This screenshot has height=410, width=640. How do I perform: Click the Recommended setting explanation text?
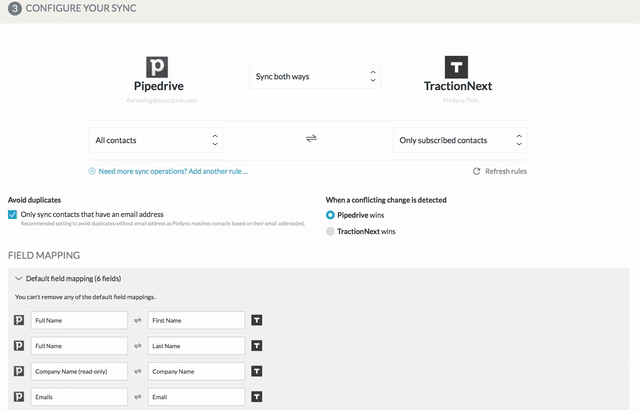tap(163, 224)
